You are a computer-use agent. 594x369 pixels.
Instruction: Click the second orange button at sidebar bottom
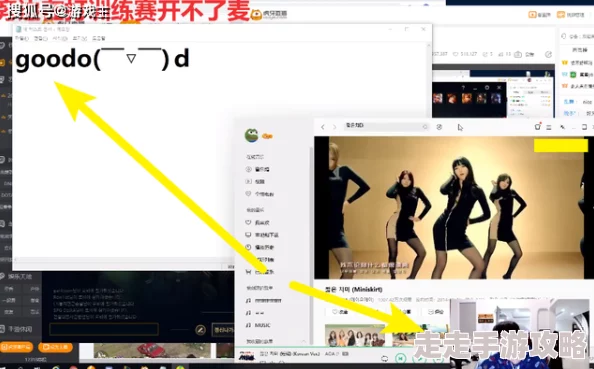pos(55,347)
